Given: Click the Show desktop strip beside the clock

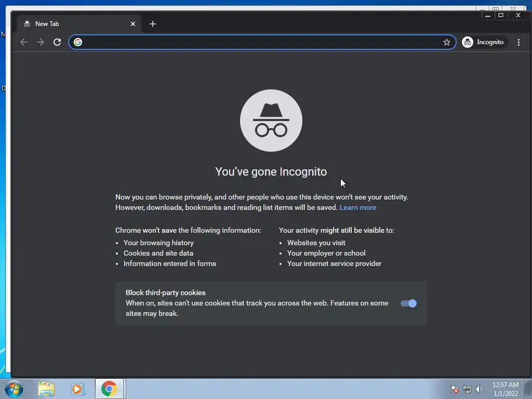Looking at the screenshot, I should tap(528, 389).
